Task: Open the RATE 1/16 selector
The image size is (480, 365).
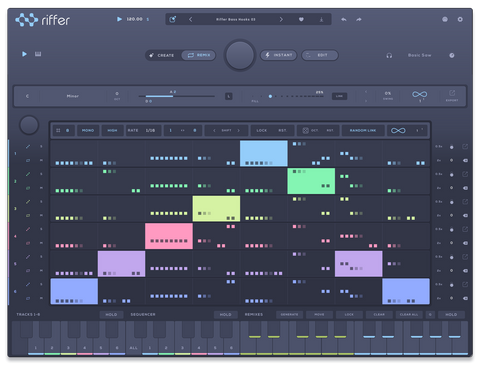Action: [x=143, y=130]
